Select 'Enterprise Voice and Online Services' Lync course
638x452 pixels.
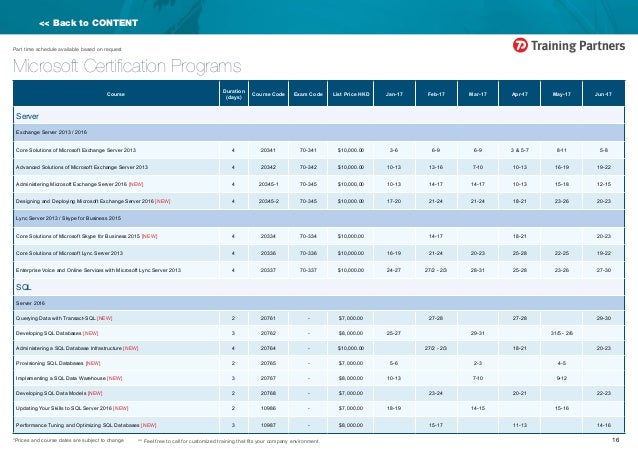pos(98,270)
